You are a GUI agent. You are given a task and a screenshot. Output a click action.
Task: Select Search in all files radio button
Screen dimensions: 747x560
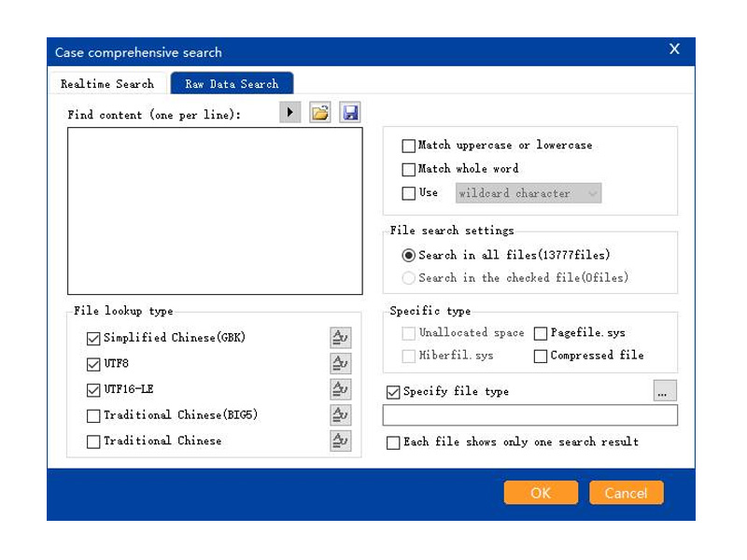408,255
